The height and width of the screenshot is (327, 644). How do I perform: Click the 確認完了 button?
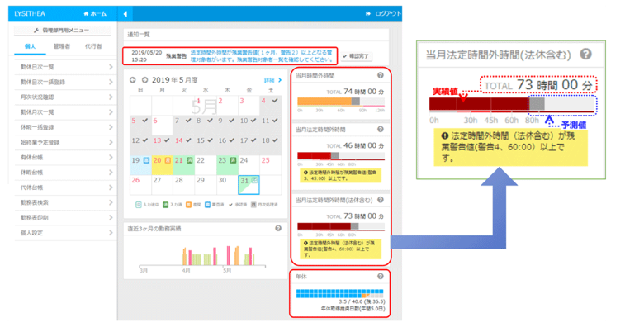click(356, 56)
